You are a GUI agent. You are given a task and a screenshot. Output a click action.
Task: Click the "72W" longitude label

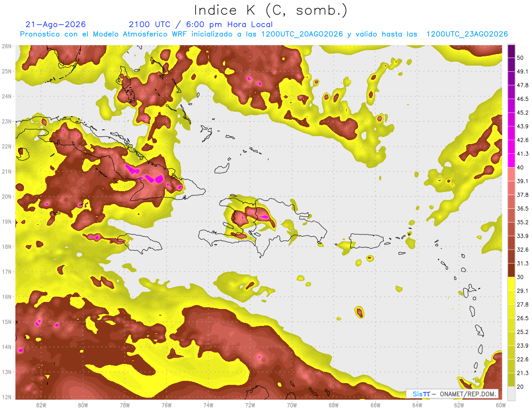[250, 405]
